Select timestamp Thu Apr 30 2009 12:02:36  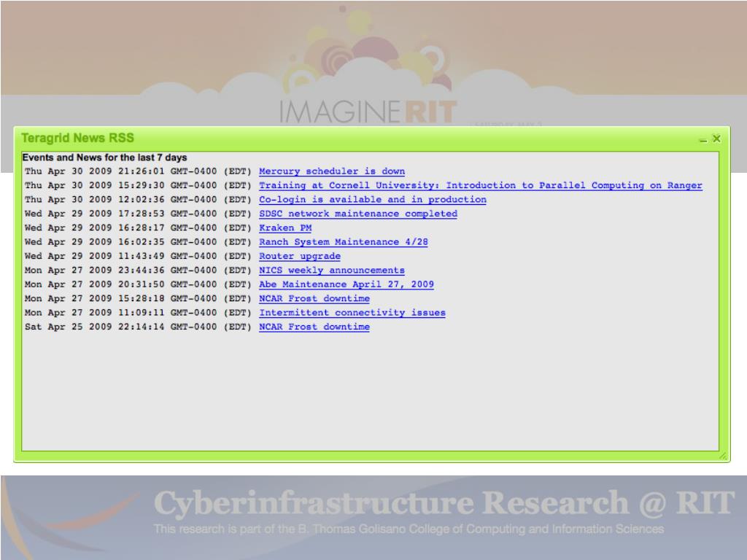(138, 200)
